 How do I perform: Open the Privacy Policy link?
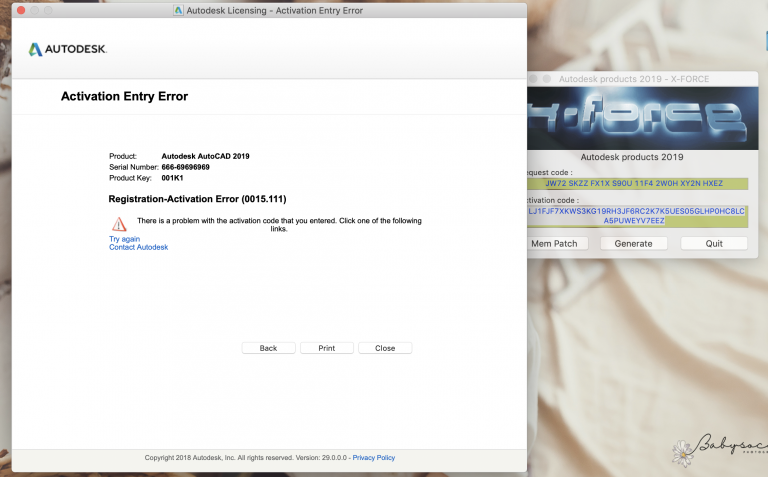tap(374, 457)
